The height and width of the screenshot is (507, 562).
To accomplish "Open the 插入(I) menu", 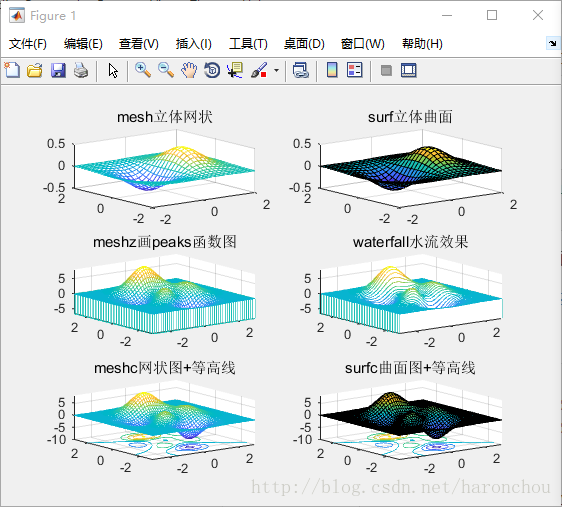I will [194, 44].
